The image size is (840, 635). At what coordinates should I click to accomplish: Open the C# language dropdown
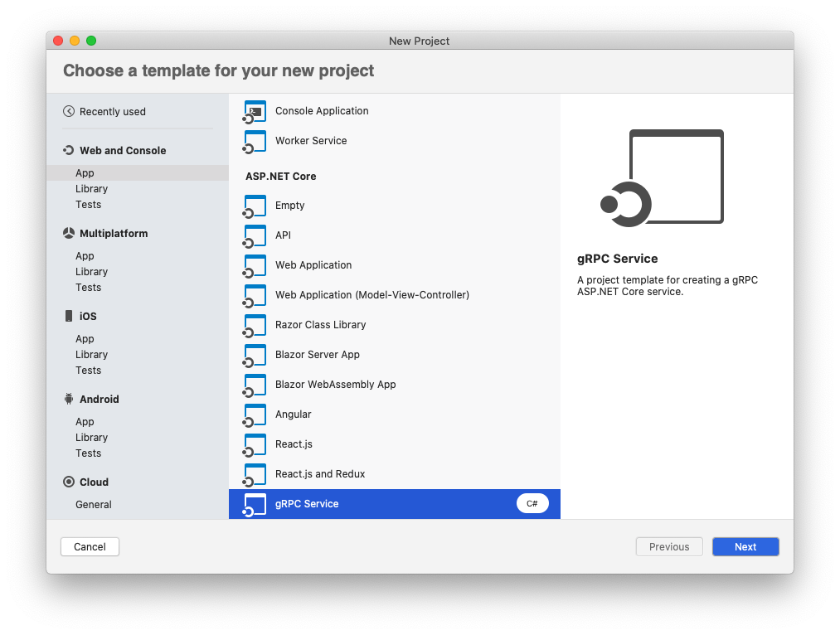click(532, 503)
